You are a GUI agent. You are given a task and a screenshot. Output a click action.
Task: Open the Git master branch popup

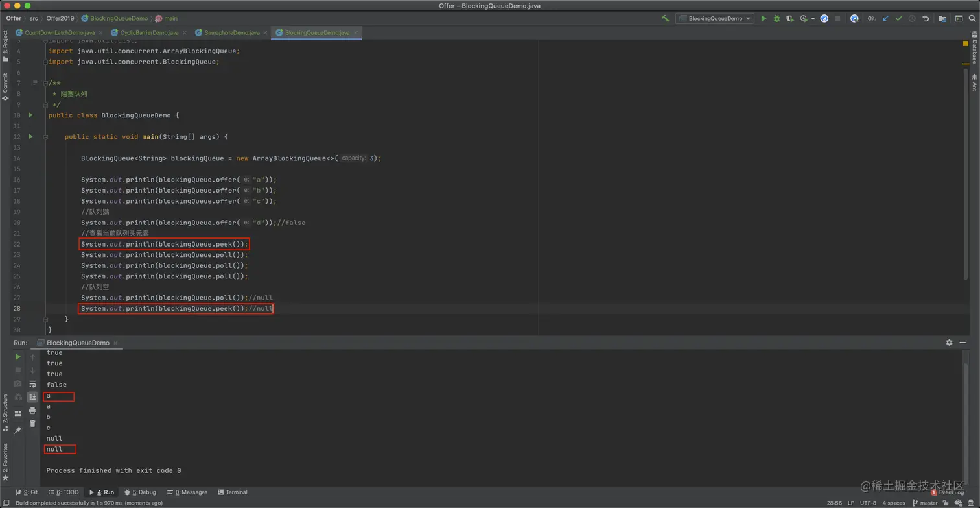pyautogui.click(x=925, y=503)
